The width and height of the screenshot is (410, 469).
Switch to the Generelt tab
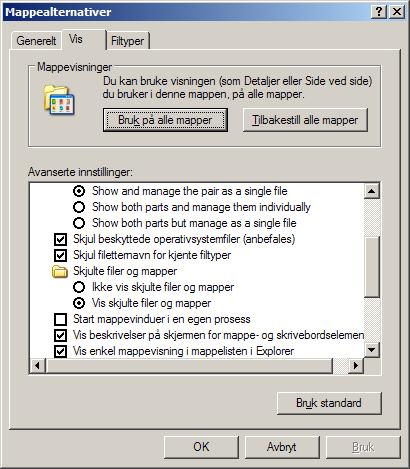coord(36,41)
